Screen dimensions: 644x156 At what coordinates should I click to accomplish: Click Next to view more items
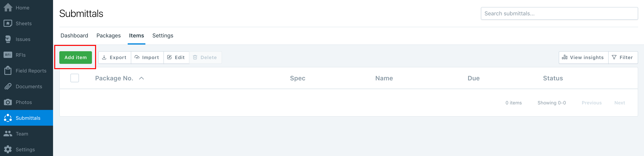click(619, 103)
